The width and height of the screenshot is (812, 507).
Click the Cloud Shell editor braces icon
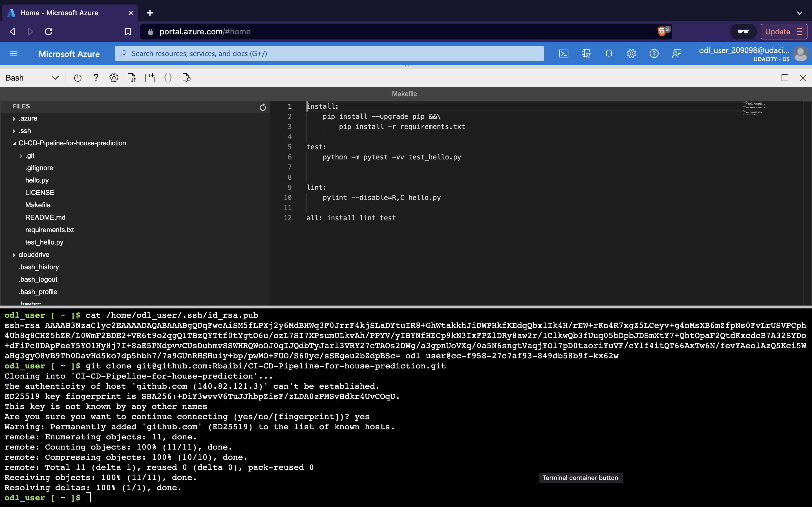coord(168,78)
